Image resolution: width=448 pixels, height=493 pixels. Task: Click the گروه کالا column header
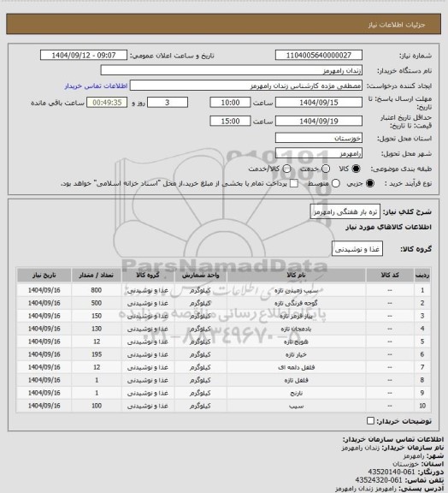pos(148,276)
